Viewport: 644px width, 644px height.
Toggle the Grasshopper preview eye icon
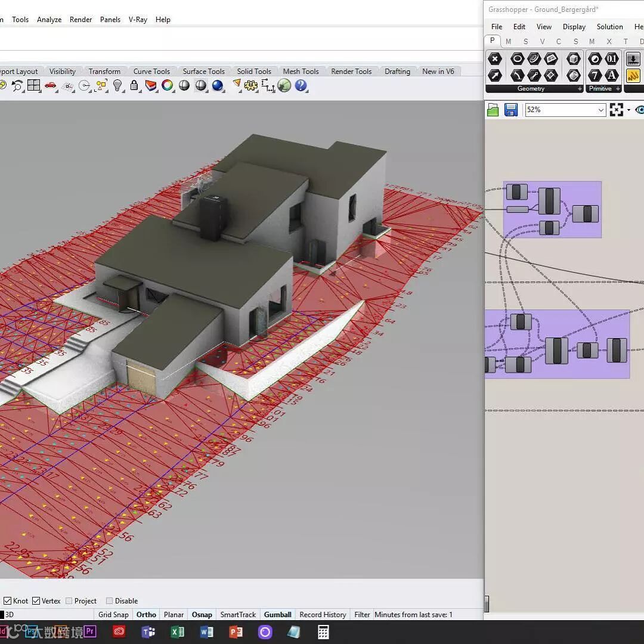[x=639, y=110]
